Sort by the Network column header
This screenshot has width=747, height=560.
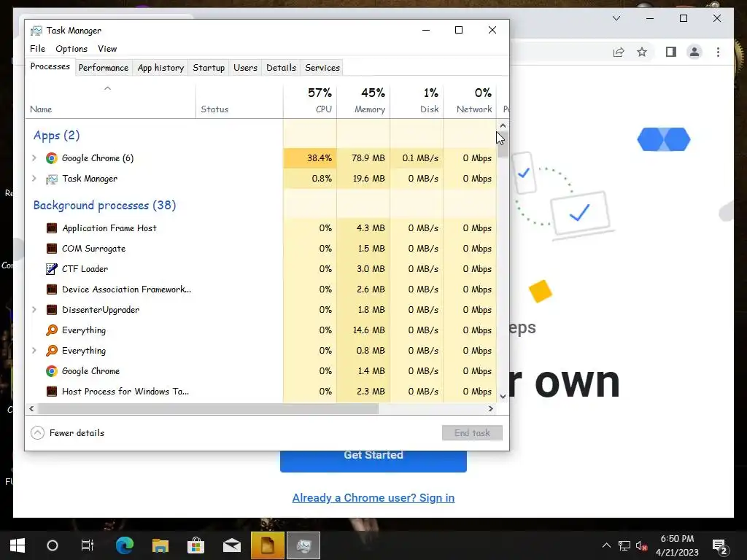coord(470,101)
